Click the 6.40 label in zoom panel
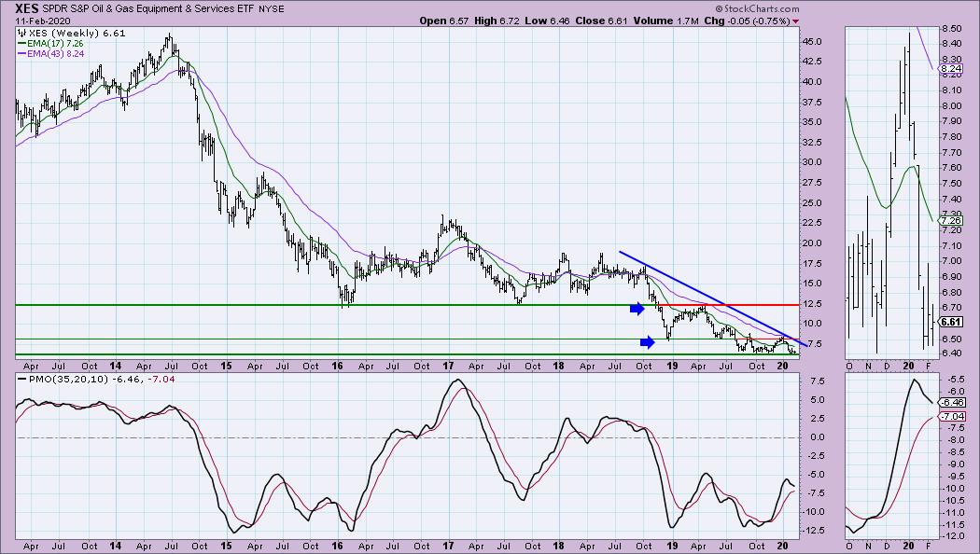Viewport: 980px width, 554px height. point(952,353)
